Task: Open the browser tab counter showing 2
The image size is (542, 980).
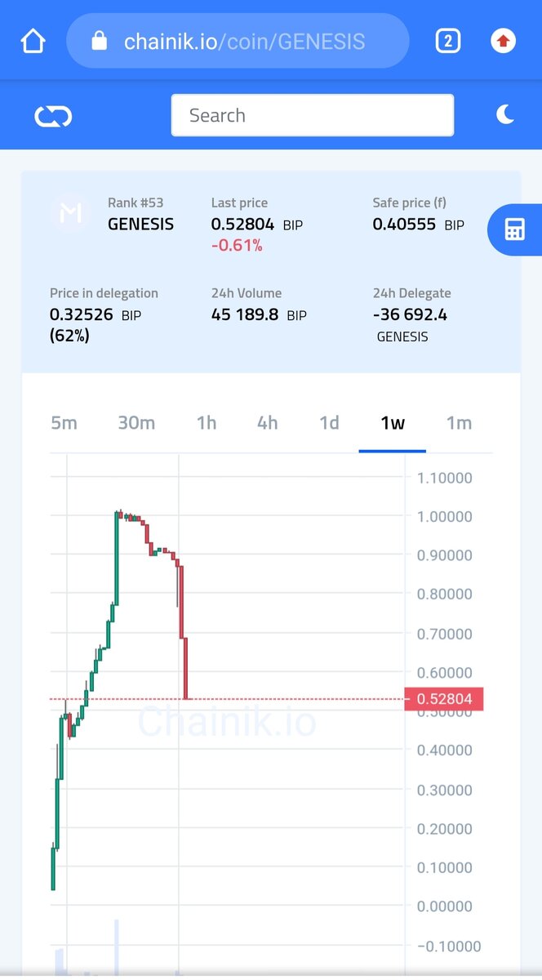Action: [447, 40]
